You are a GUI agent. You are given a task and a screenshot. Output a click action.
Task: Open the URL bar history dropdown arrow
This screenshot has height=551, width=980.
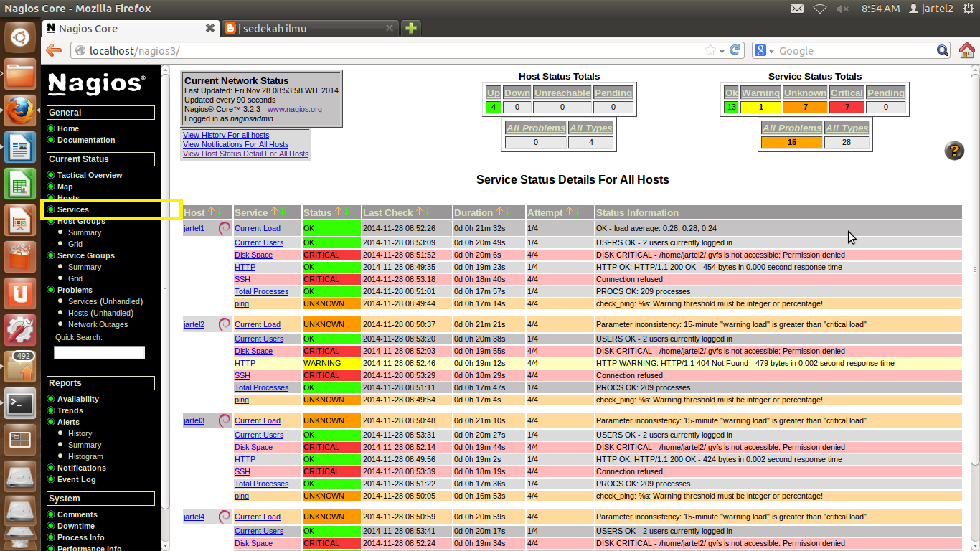(722, 51)
